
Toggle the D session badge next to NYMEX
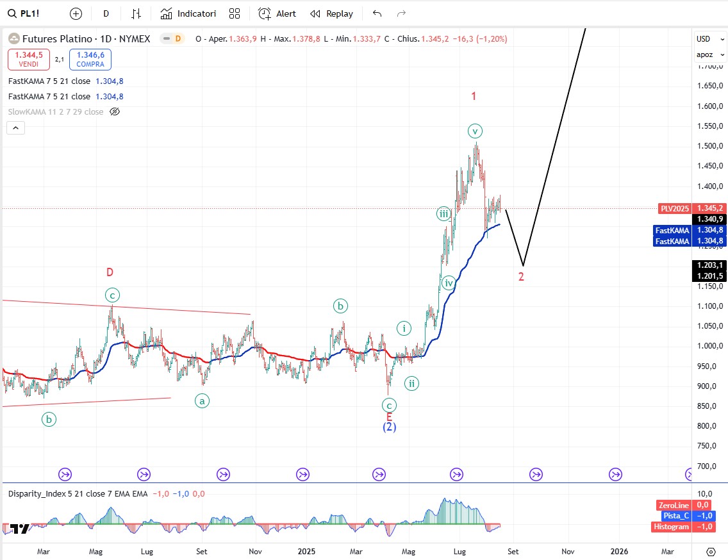(x=178, y=38)
